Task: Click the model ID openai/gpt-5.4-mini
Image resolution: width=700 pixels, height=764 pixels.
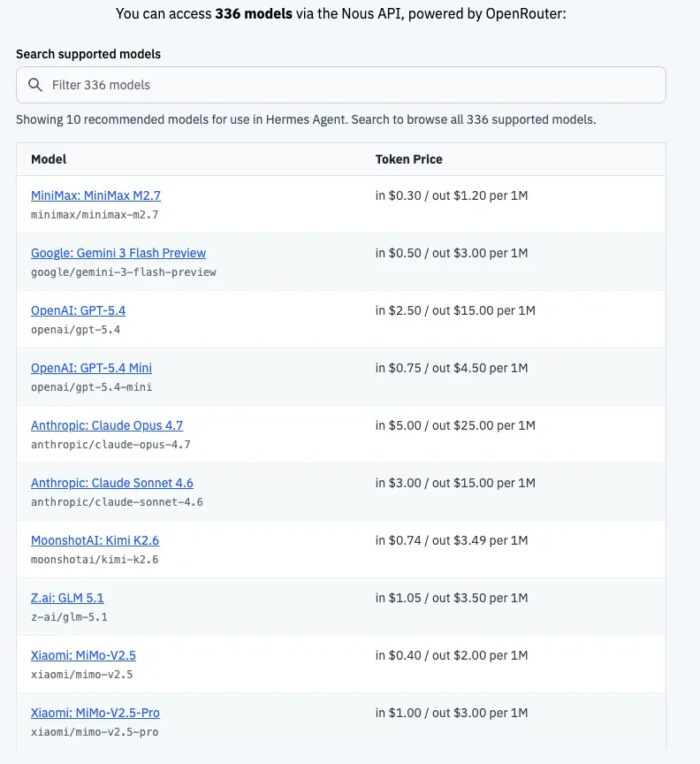Action: click(x=91, y=387)
